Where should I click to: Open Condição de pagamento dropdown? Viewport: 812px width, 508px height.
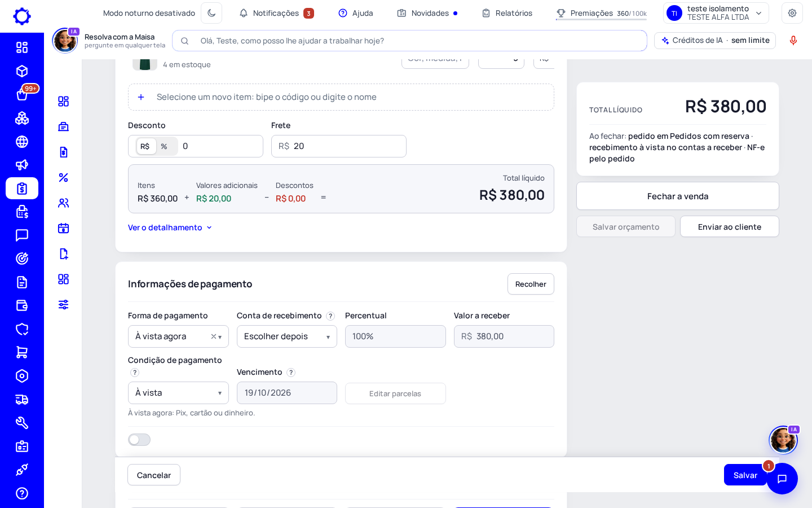click(x=178, y=393)
